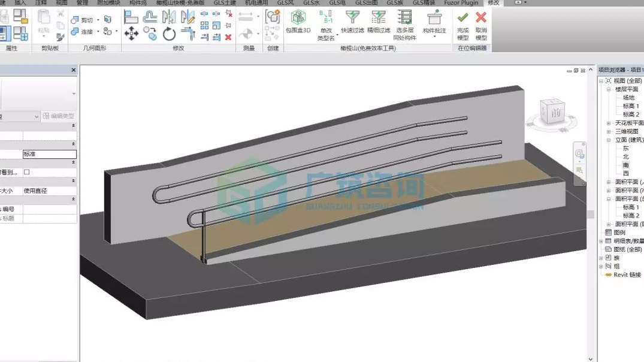Click the navigation wheel icon in viewport
This screenshot has height=362, width=644.
click(579, 153)
